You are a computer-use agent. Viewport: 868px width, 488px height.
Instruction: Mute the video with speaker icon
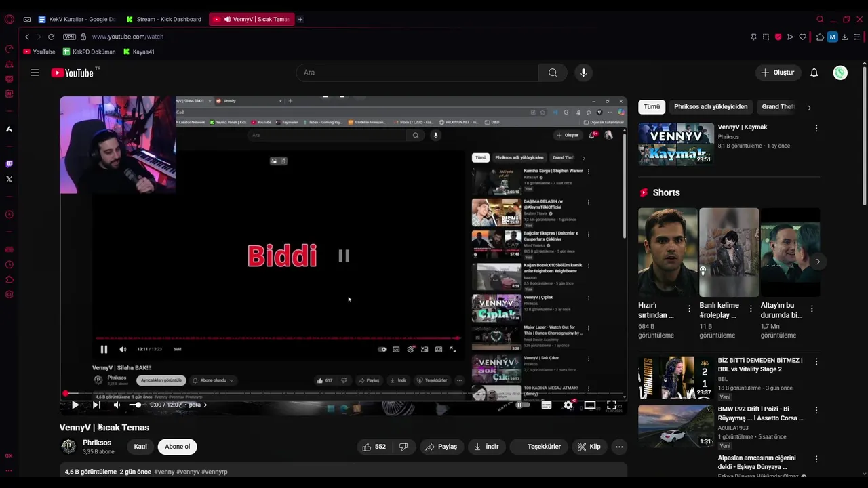click(x=117, y=405)
